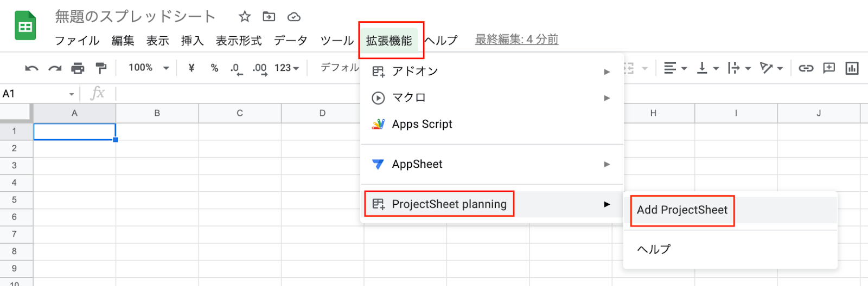Viewport: 868px width, 286px height.
Task: Click the AppSheet blue icon
Action: tap(378, 164)
